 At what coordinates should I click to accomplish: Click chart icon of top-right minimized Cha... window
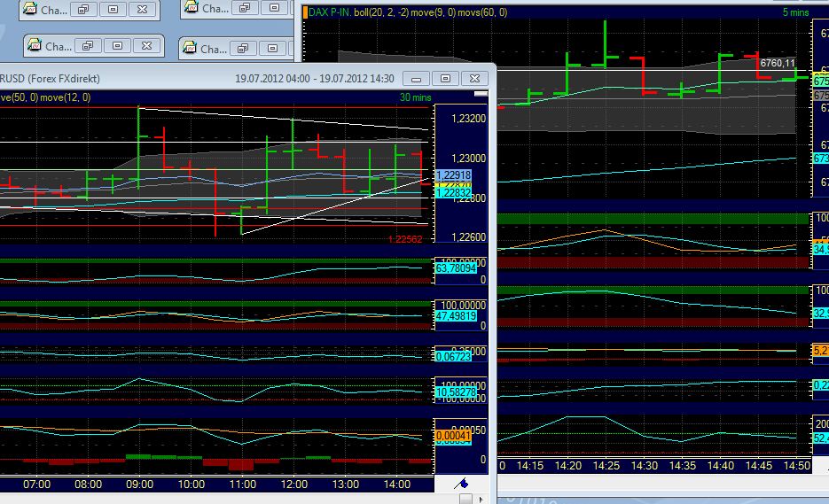coord(191,7)
